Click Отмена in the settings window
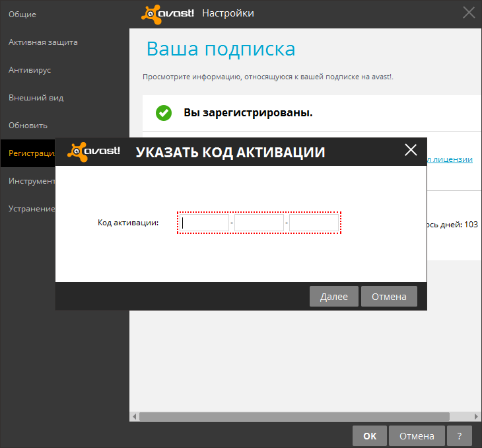 tap(417, 435)
